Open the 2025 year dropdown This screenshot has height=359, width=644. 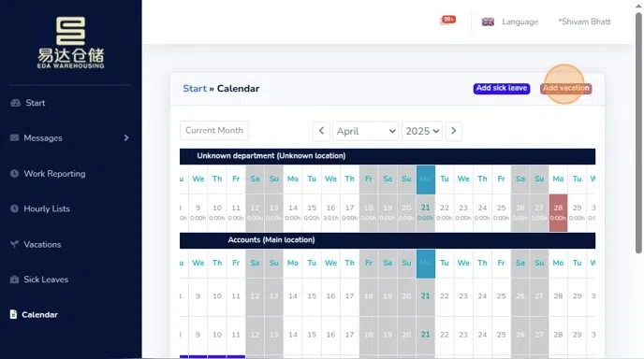(x=422, y=131)
